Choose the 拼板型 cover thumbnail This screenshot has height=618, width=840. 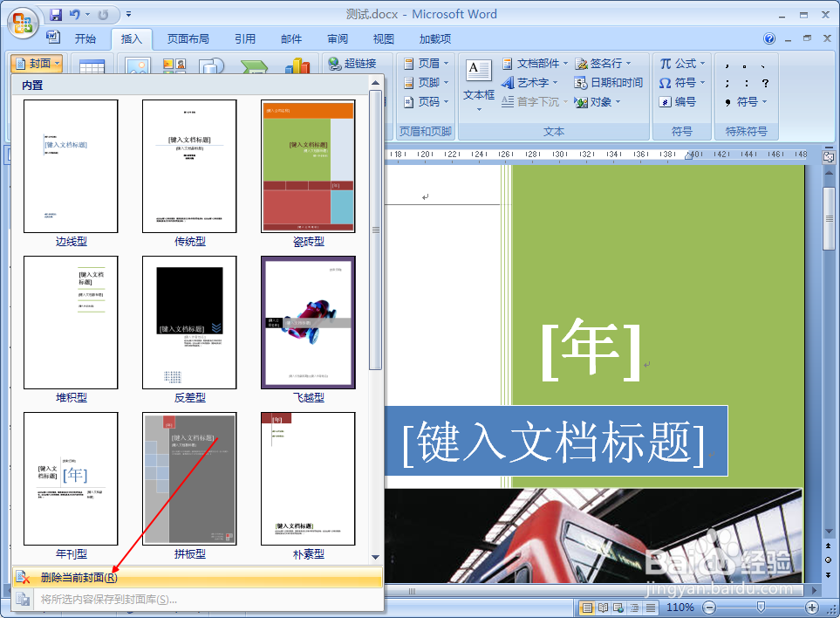(x=189, y=478)
